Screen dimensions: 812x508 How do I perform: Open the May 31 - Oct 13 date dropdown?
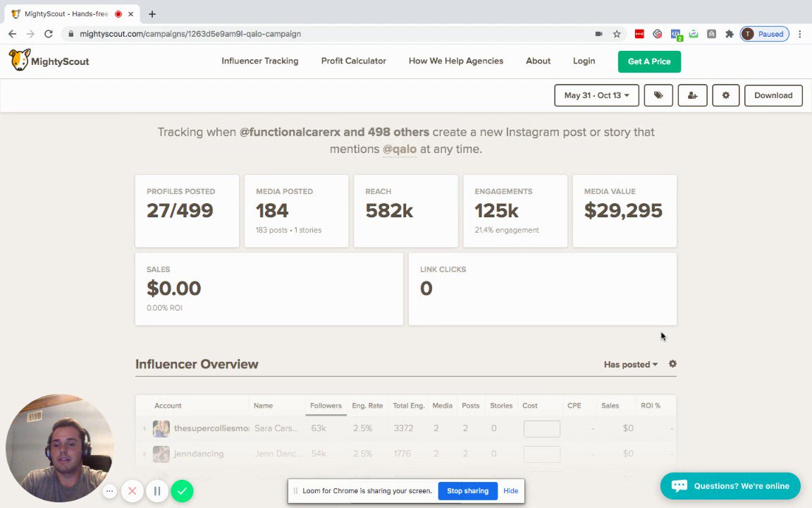pyautogui.click(x=596, y=95)
